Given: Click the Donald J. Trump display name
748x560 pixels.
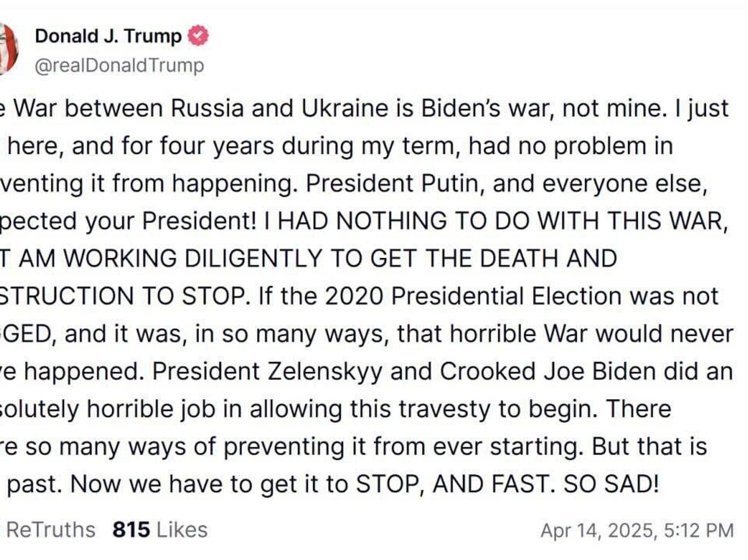Looking at the screenshot, I should tap(108, 36).
